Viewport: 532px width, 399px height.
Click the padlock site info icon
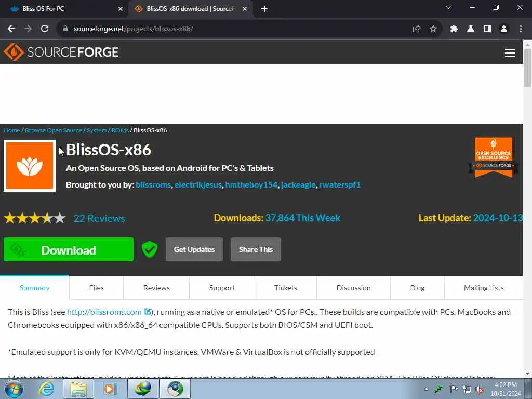tap(65, 29)
